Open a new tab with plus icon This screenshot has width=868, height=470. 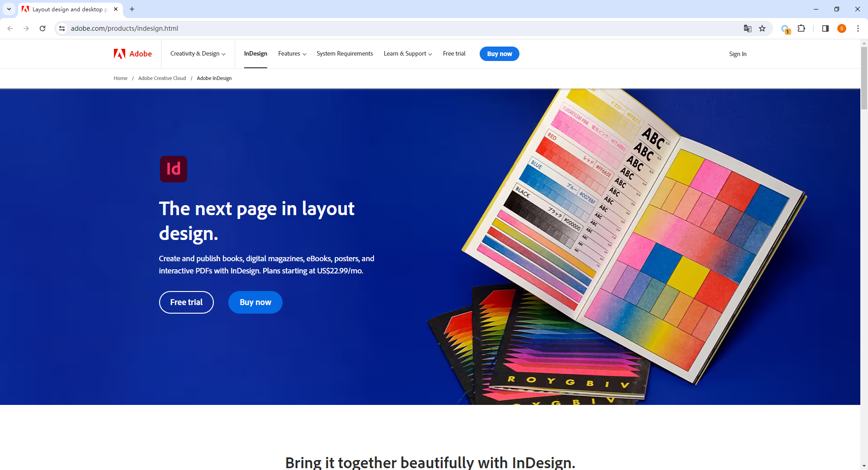(132, 9)
